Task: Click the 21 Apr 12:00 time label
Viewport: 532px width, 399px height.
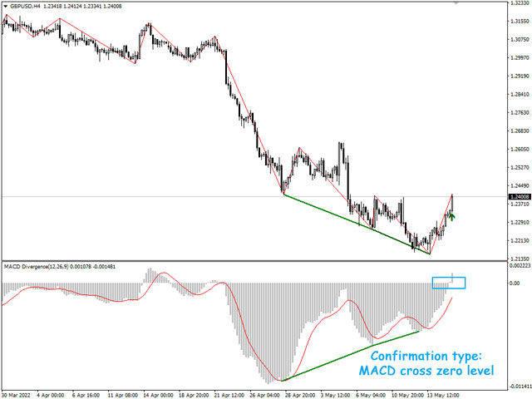Action: pos(229,396)
